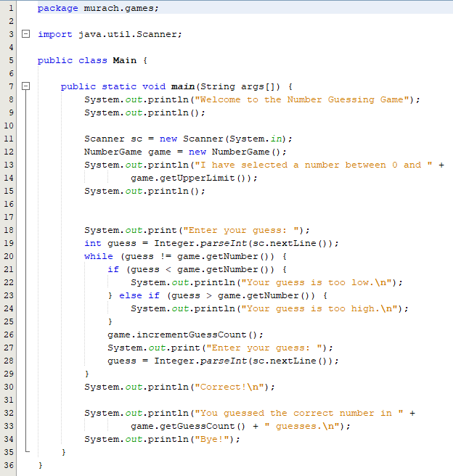
Task: Click string 'You guessed the correct number in'
Action: pos(299,413)
